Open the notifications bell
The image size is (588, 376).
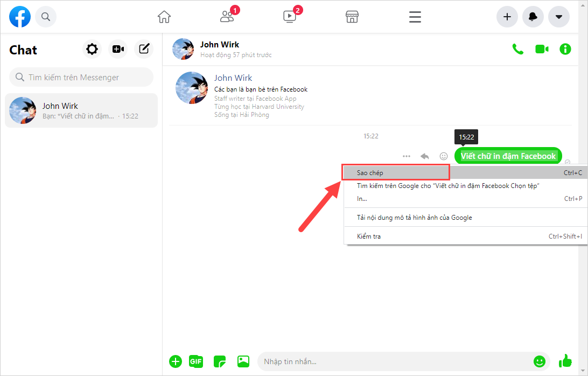click(x=533, y=17)
